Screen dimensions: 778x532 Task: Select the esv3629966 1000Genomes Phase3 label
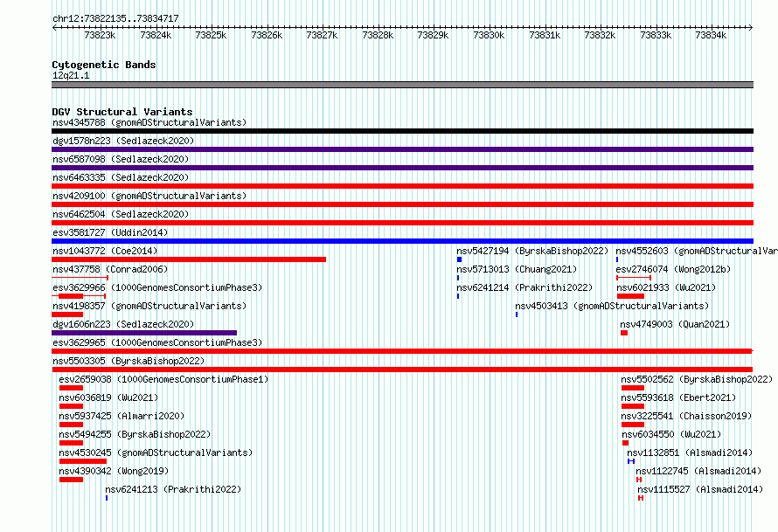pyautogui.click(x=157, y=287)
